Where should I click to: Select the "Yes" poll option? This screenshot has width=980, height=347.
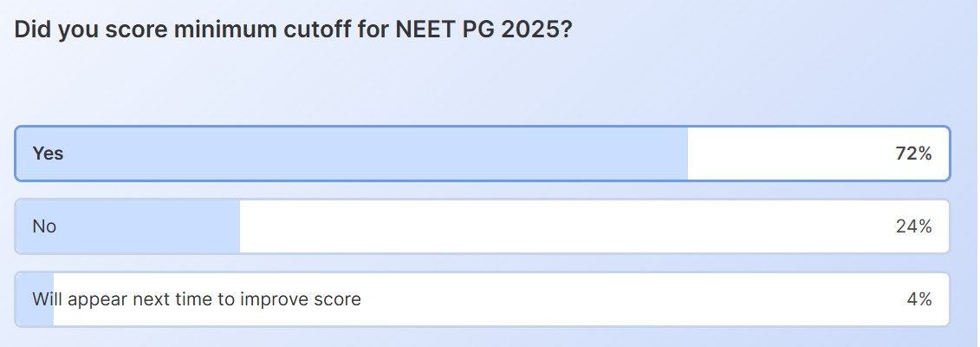coord(482,154)
